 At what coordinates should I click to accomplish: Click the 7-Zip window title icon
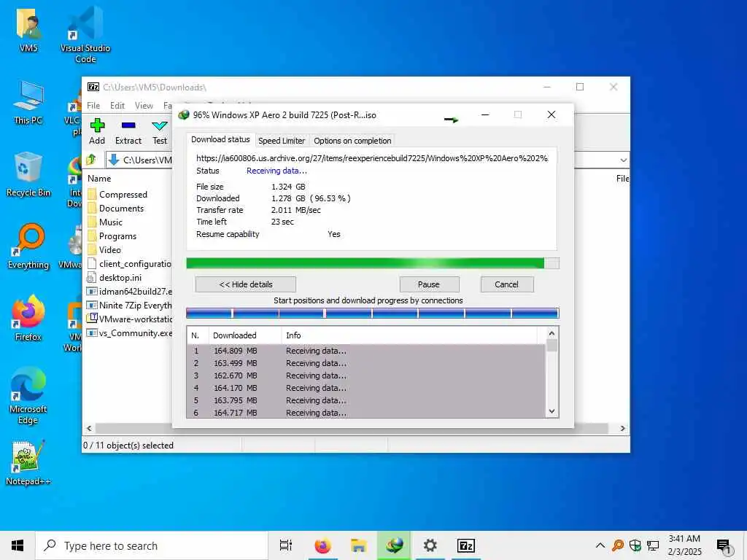click(x=93, y=87)
